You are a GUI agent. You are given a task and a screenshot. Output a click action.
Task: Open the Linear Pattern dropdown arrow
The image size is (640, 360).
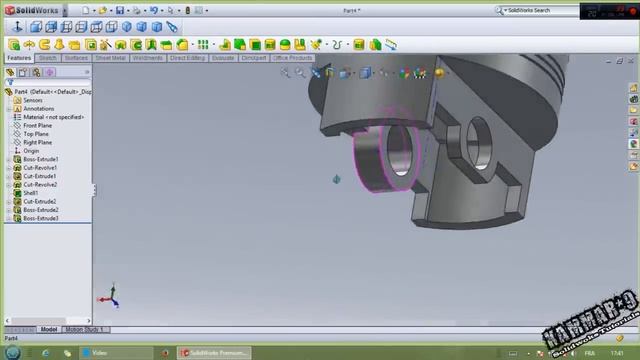[x=213, y=45]
